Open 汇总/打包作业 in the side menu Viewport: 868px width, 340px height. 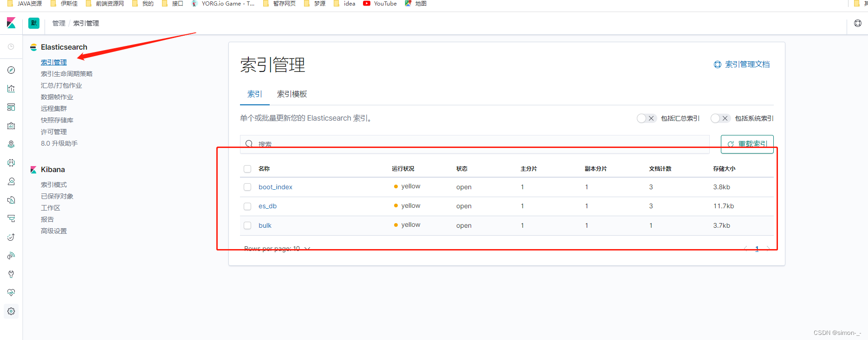[61, 85]
